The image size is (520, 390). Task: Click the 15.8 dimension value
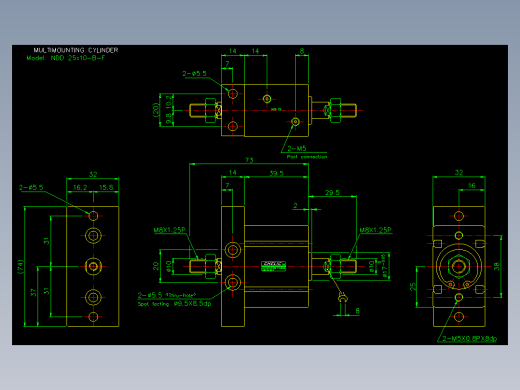(x=106, y=187)
